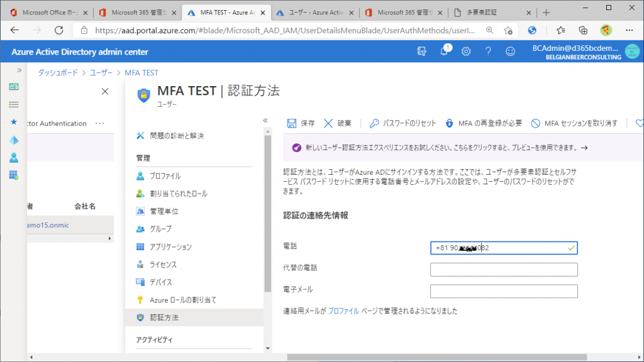This screenshot has width=644, height=362.
Task: Open favorites star in left sidebar
Action: (14, 122)
